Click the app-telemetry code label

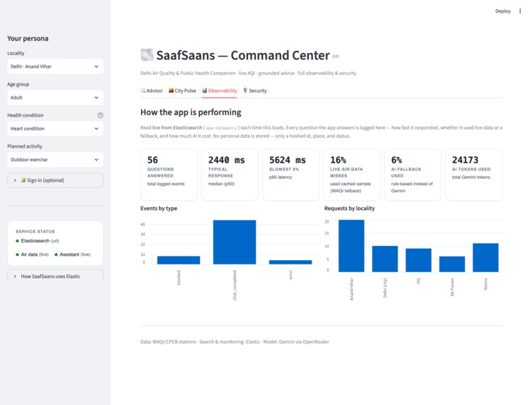(x=221, y=128)
